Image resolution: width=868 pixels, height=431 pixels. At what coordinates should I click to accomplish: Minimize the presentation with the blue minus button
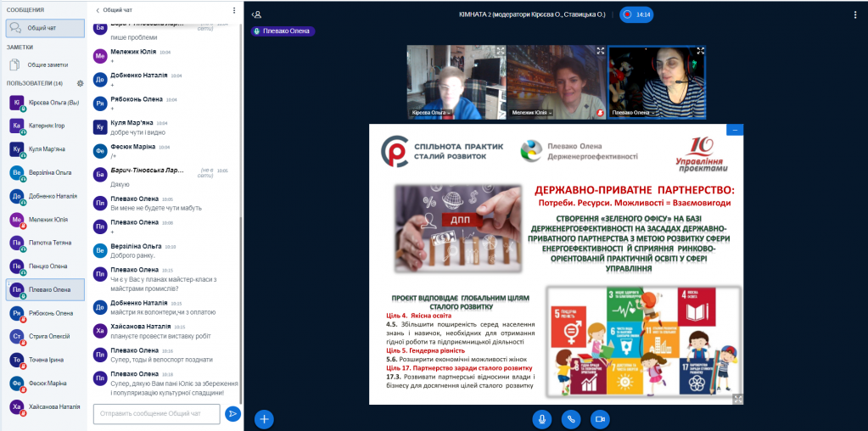735,130
